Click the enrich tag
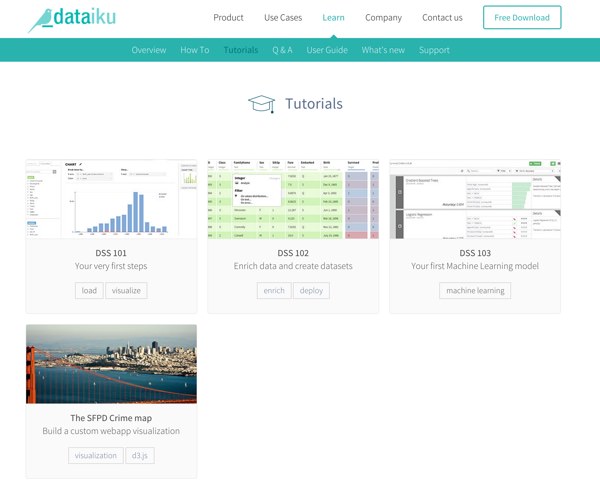Screen dimensions: 600x490 coord(274,290)
